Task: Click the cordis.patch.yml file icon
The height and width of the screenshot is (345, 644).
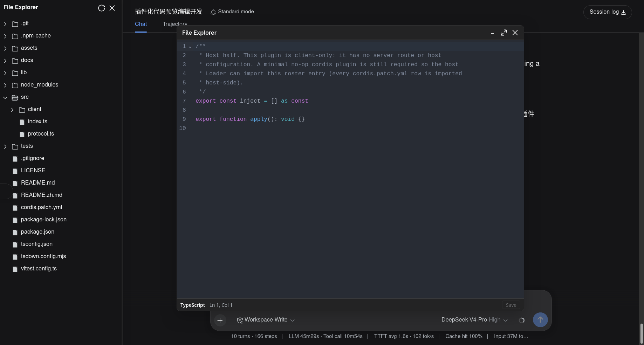Action: [x=15, y=208]
